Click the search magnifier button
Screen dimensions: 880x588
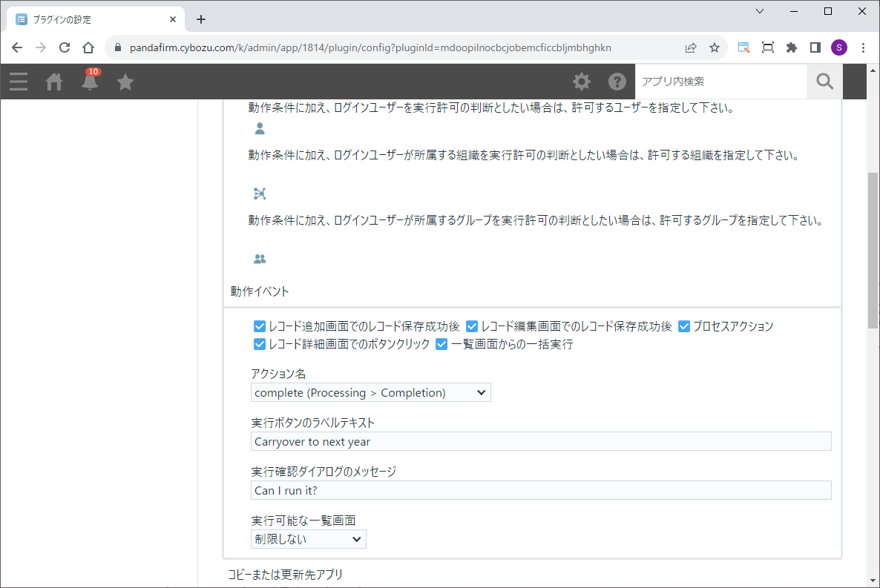coord(824,82)
